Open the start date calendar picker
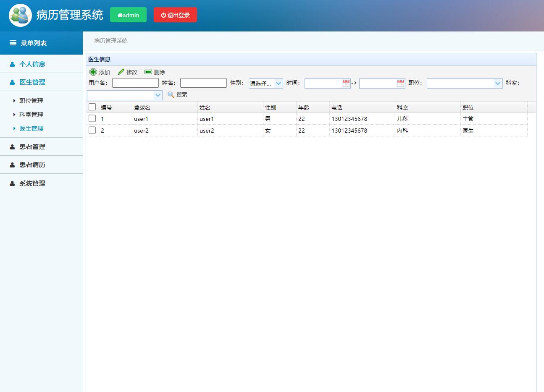Image resolution: width=544 pixels, height=392 pixels. tap(346, 84)
